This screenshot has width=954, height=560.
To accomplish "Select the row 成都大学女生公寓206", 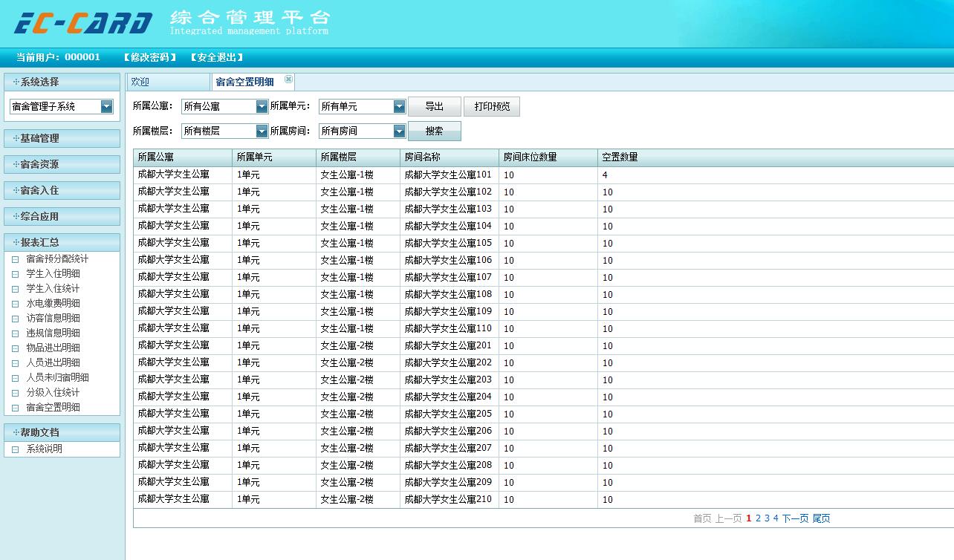I will (x=544, y=432).
